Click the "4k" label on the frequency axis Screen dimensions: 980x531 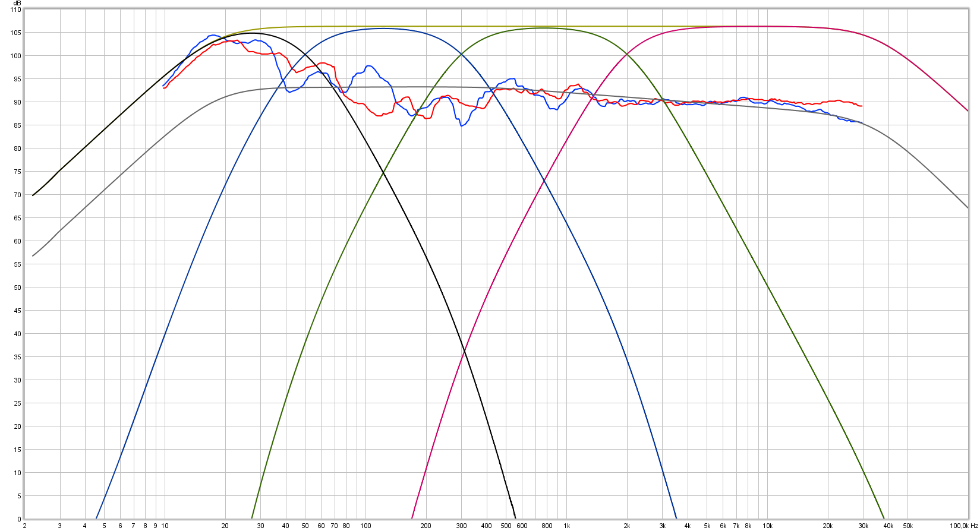[x=687, y=526]
